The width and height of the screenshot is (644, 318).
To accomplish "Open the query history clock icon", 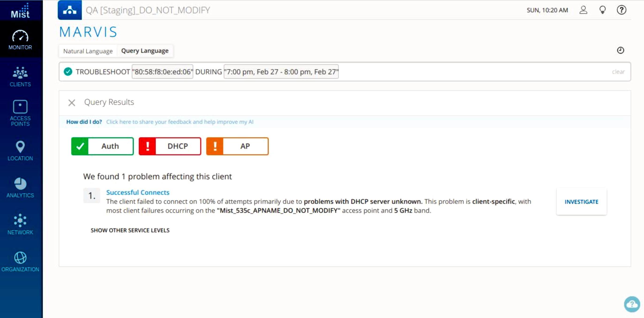I will [x=621, y=50].
